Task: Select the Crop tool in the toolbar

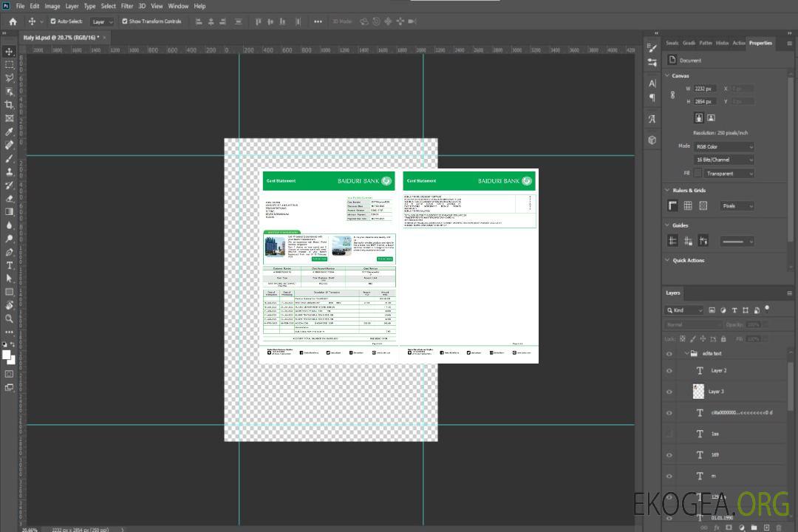Action: [10, 105]
